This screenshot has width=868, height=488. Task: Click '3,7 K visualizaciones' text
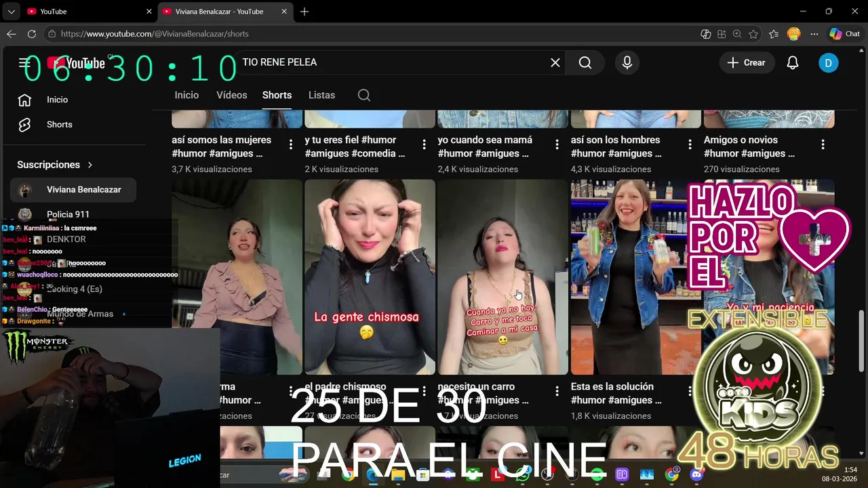point(212,169)
